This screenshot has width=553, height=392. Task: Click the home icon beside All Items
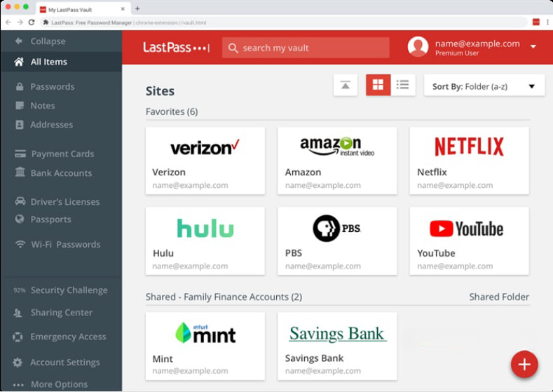[x=19, y=62]
